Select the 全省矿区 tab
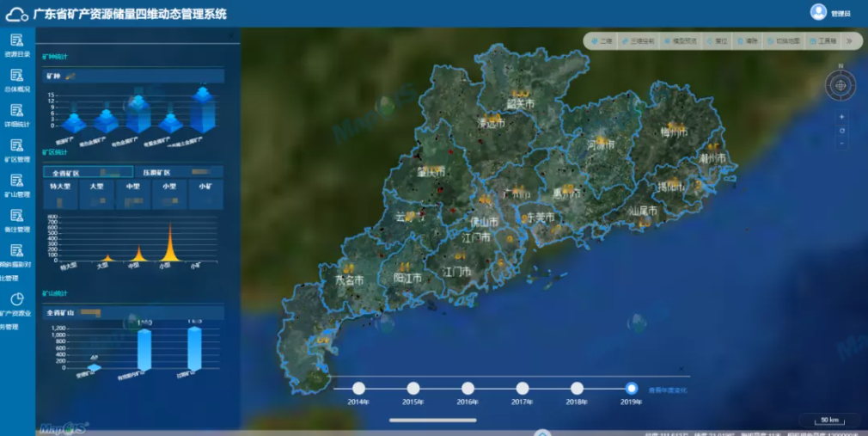This screenshot has width=868, height=436. coord(88,172)
